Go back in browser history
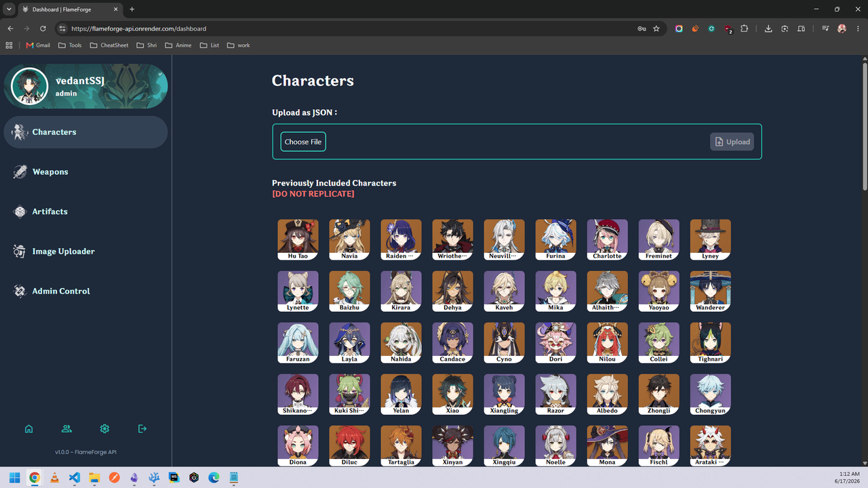This screenshot has width=868, height=488. (10, 28)
